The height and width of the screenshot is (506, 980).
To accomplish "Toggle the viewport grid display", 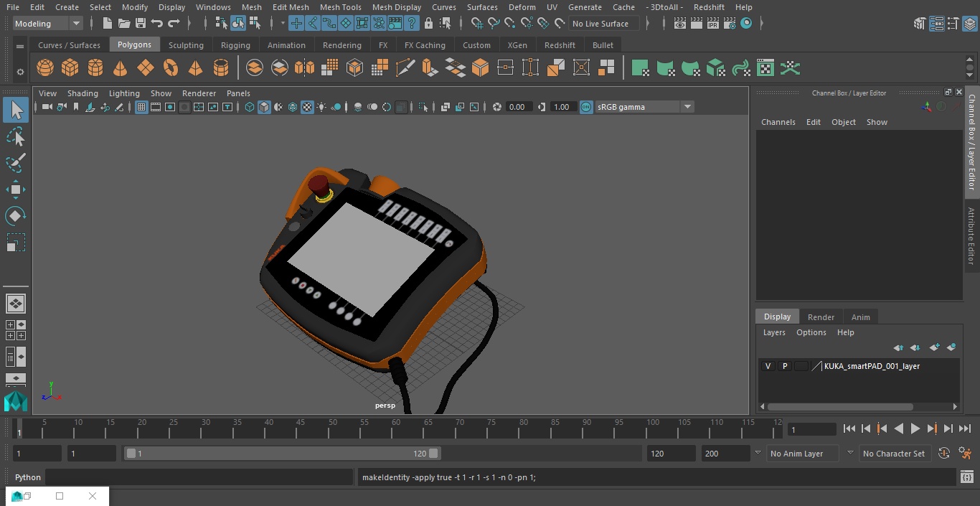I will [141, 107].
